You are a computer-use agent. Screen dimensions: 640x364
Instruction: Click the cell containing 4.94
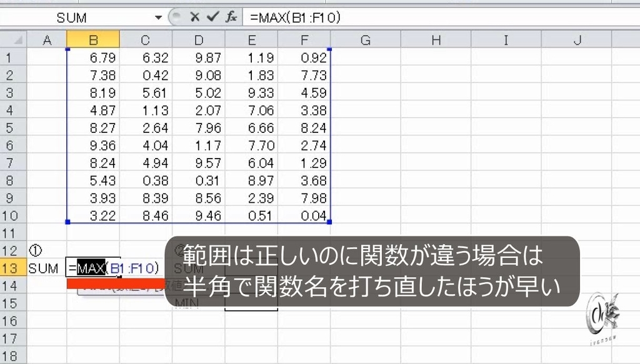[146, 163]
